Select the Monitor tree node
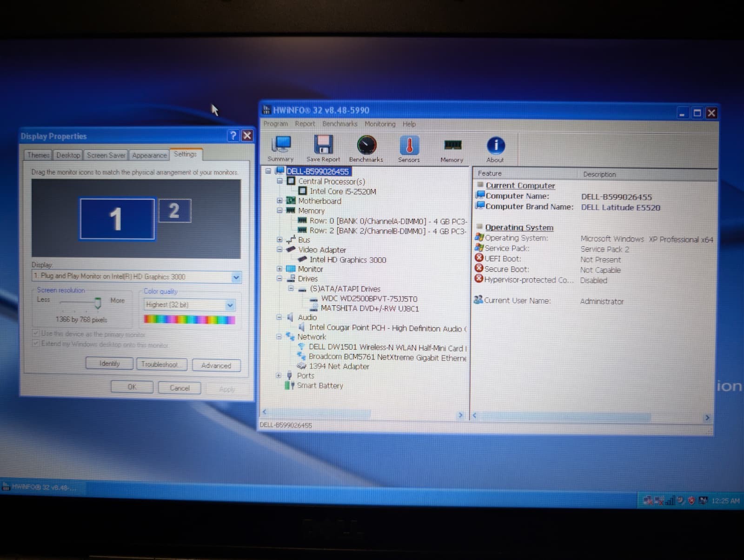 coord(310,269)
